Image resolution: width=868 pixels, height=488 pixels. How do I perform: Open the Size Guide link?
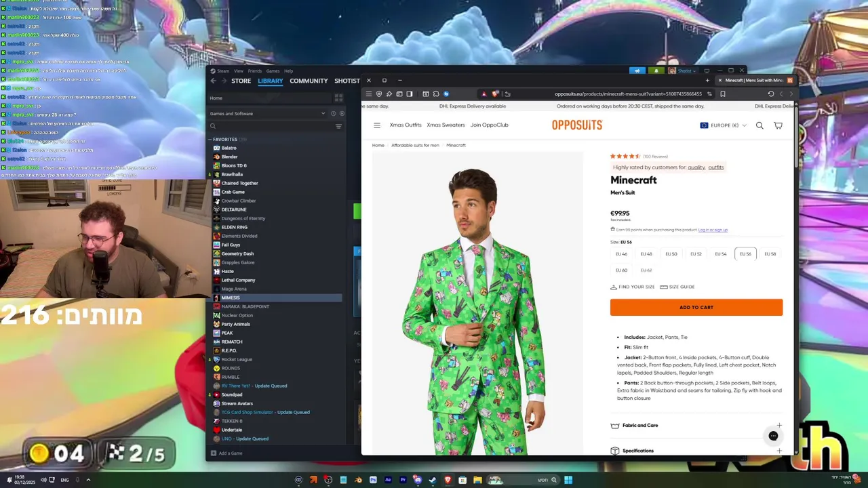677,287
